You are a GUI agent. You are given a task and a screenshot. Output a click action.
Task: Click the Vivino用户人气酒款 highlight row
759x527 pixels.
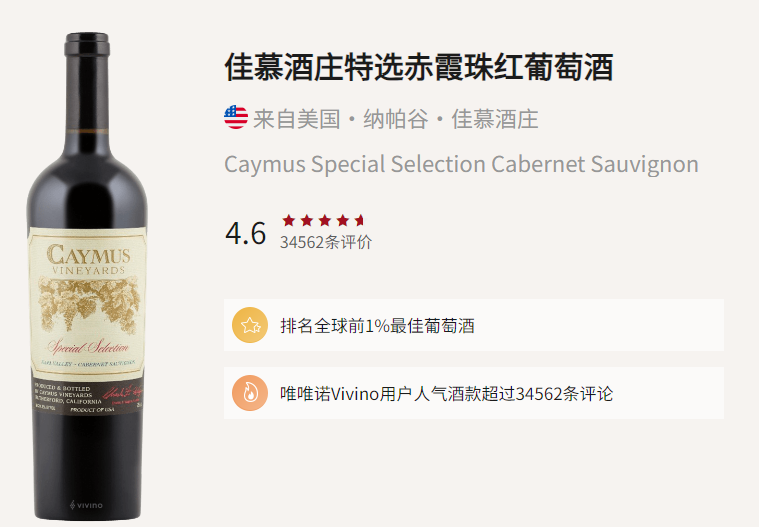474,393
